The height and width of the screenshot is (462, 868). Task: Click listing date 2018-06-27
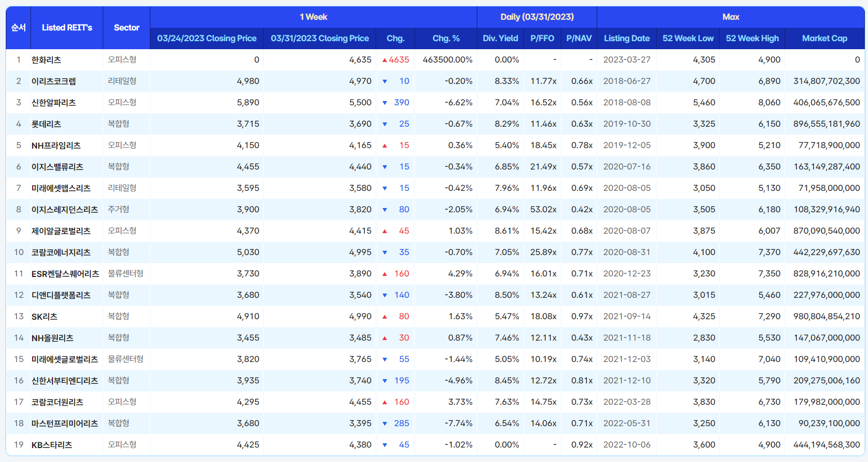tap(627, 81)
